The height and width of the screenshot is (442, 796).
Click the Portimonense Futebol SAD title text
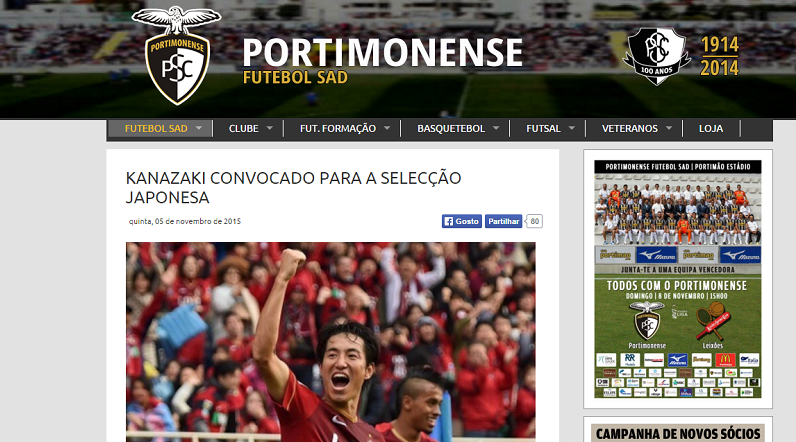pos(382,60)
